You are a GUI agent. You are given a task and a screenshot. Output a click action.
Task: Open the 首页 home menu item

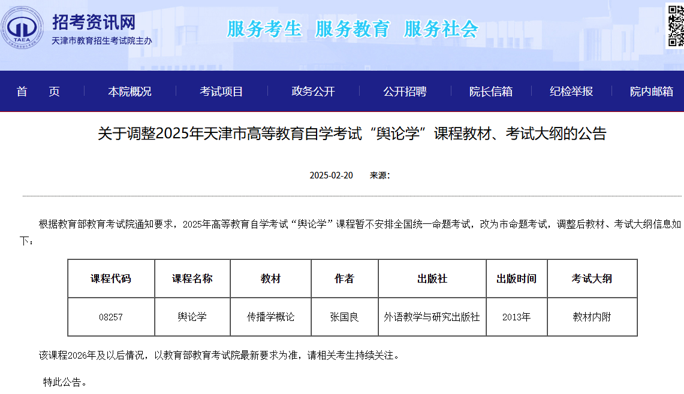[38, 91]
